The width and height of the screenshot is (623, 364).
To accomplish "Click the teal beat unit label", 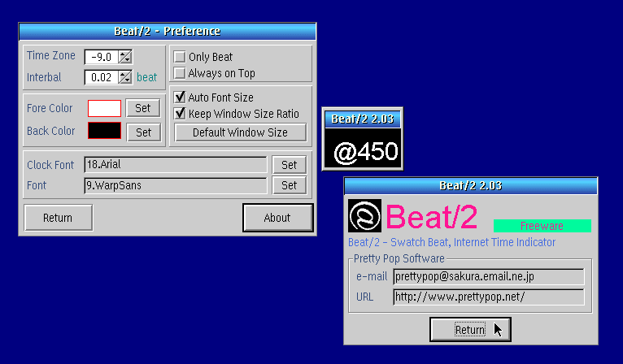I will point(146,77).
